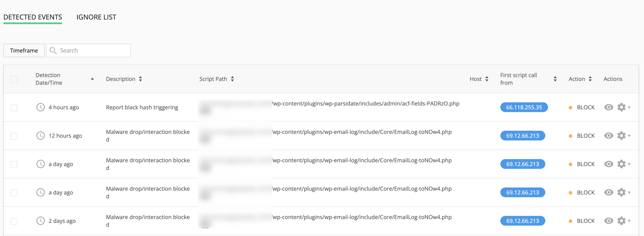Viewport: 644px width, 236px height.
Task: Click the clock icon beside 4 hours ago
Action: tap(41, 107)
